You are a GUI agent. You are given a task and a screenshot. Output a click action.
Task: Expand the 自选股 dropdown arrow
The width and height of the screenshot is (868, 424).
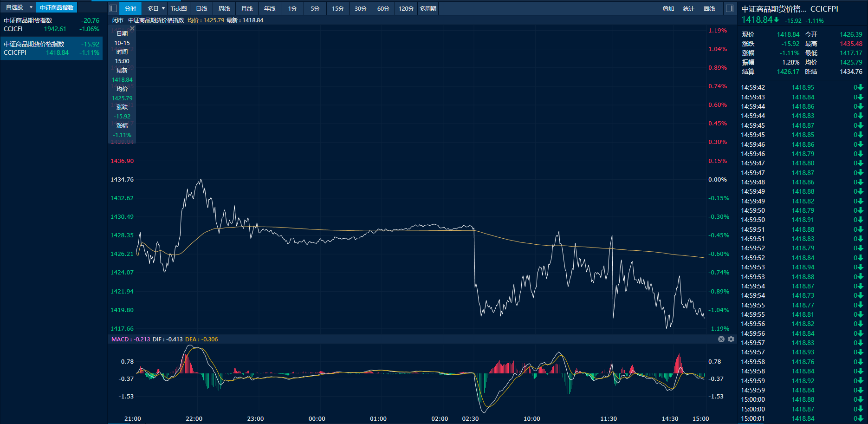(31, 7)
